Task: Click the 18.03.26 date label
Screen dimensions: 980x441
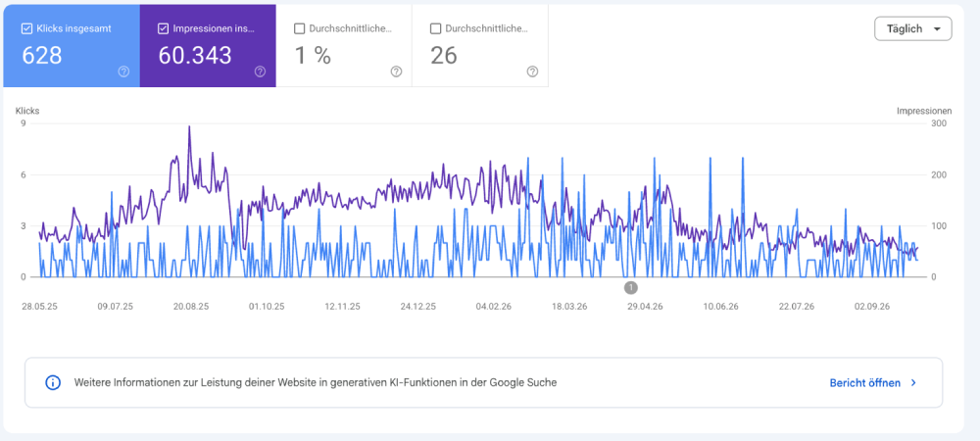Action: pos(568,307)
